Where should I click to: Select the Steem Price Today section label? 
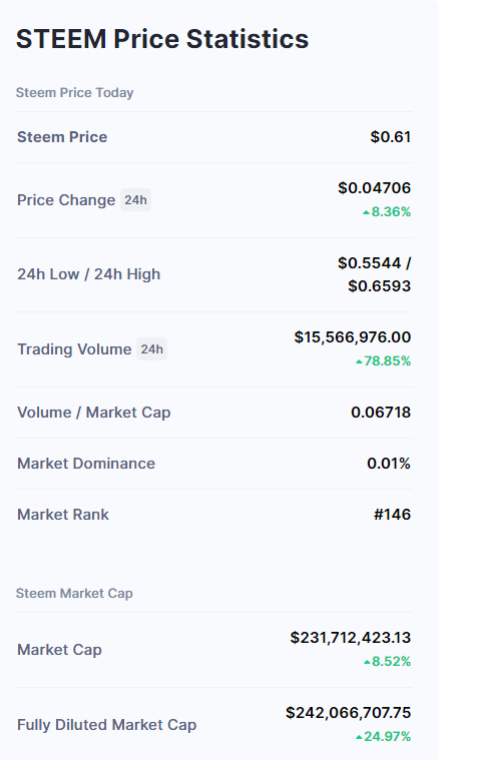pos(75,93)
